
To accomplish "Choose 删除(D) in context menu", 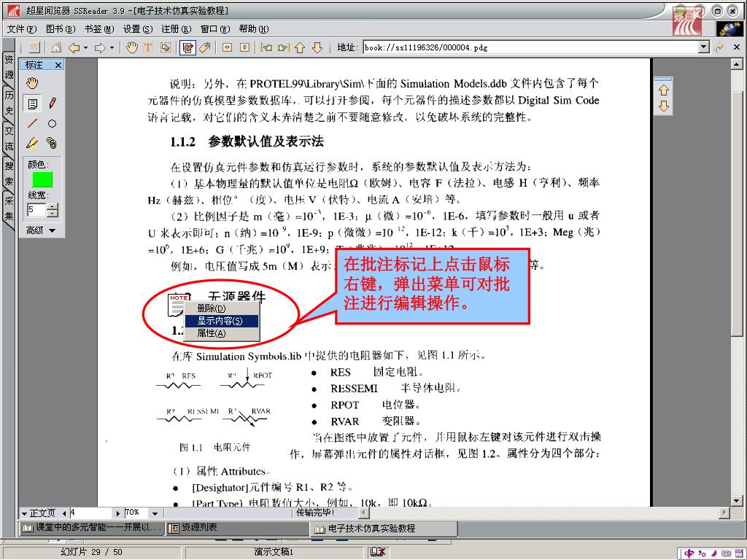I will pos(221,308).
